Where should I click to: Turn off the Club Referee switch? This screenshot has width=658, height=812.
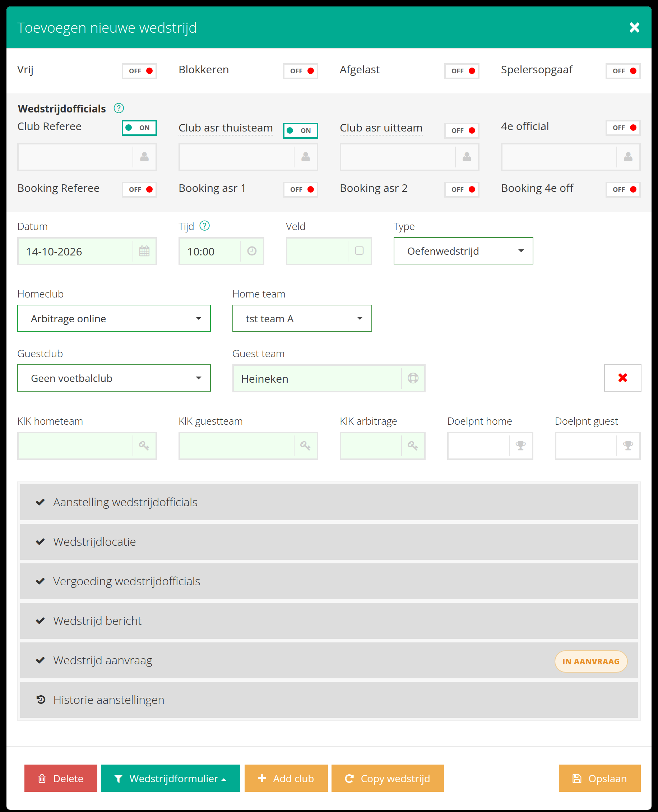point(139,128)
